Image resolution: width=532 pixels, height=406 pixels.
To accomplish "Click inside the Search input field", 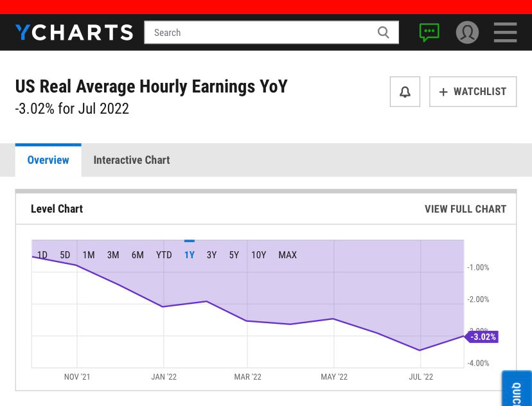I will (260, 32).
